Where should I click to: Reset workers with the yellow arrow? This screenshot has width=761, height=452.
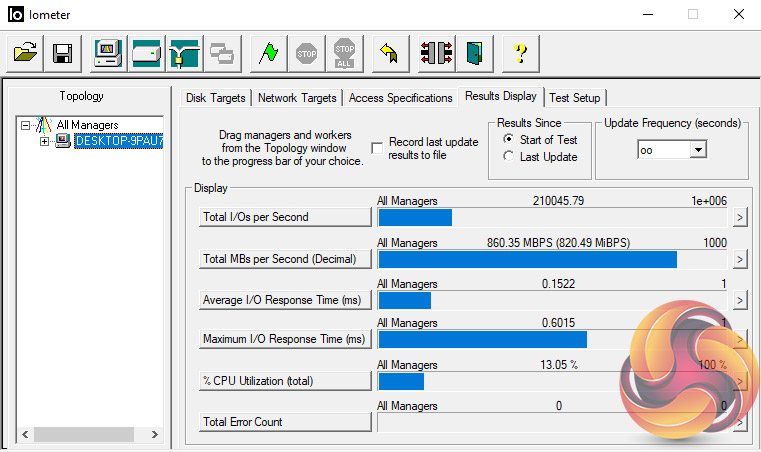tap(390, 53)
